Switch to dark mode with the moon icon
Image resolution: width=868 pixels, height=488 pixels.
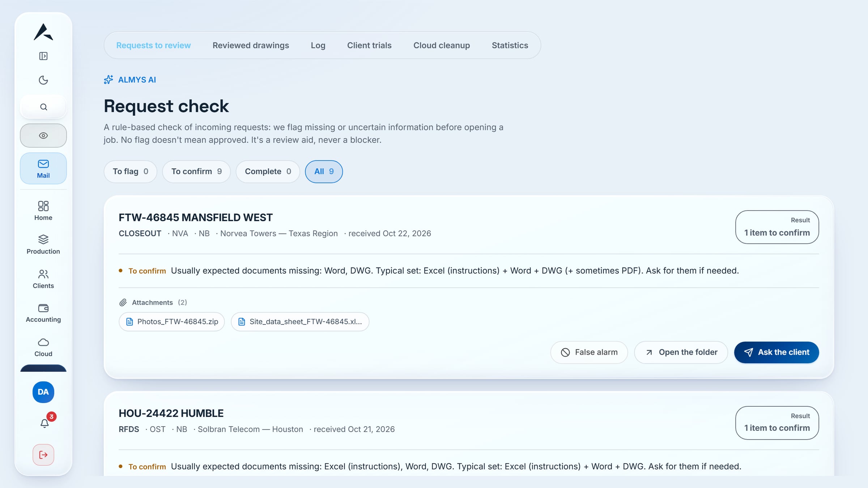point(43,80)
